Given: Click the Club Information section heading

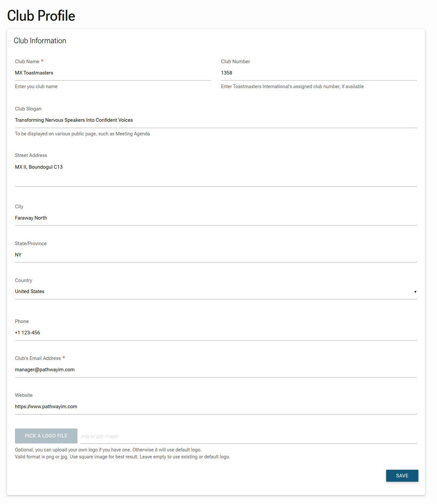Looking at the screenshot, I should [x=40, y=41].
